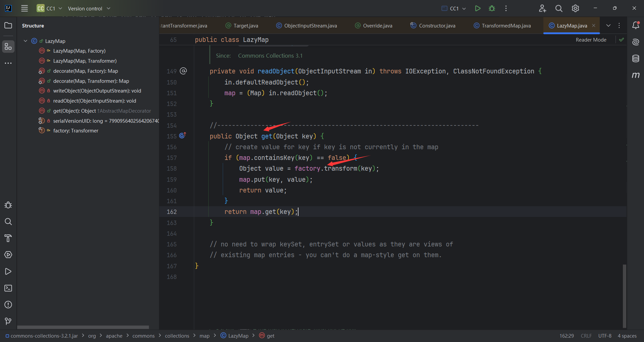Open More tool windows ellipsis

coord(8,63)
